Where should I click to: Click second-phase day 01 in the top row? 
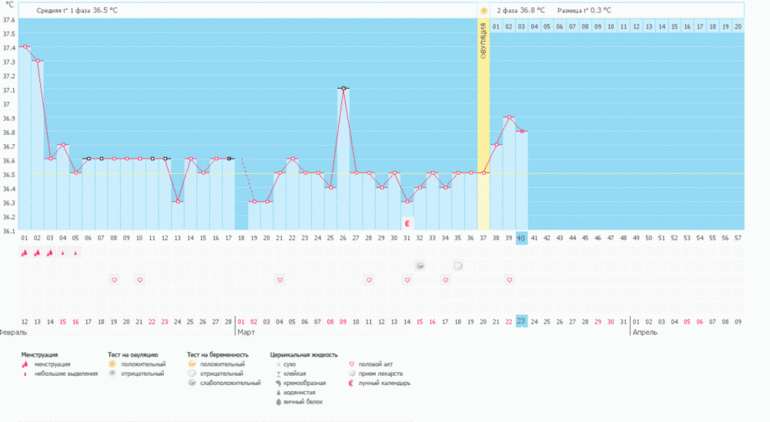pyautogui.click(x=496, y=27)
